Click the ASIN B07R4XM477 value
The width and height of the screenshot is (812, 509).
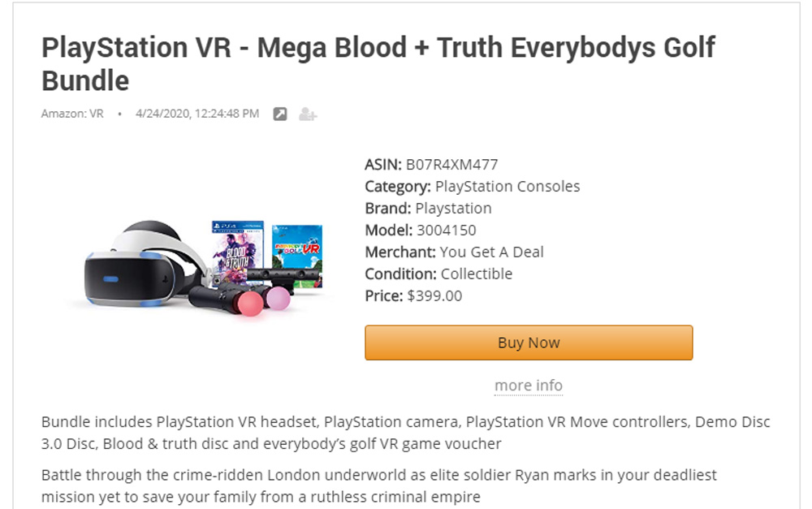(x=451, y=165)
